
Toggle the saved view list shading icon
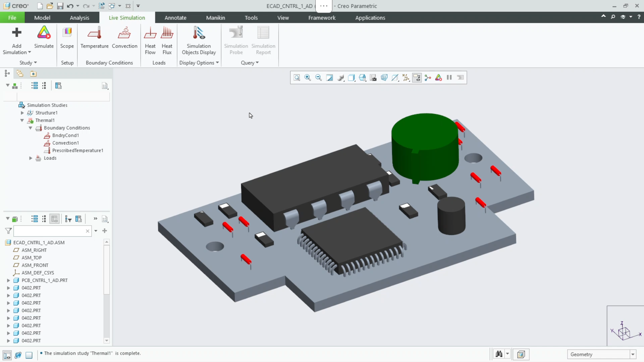click(x=352, y=77)
